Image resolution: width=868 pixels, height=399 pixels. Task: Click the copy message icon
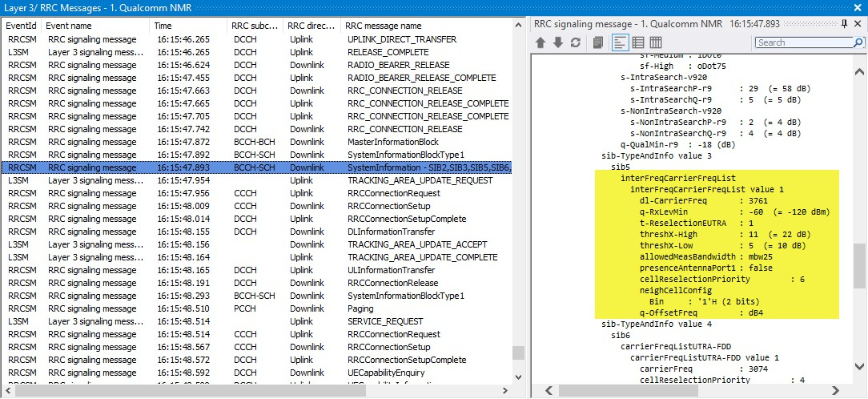point(597,42)
